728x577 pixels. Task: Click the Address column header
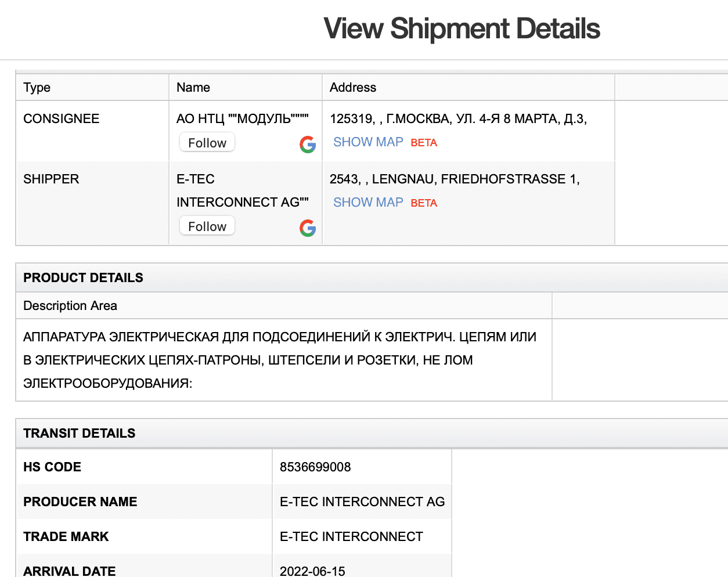353,88
